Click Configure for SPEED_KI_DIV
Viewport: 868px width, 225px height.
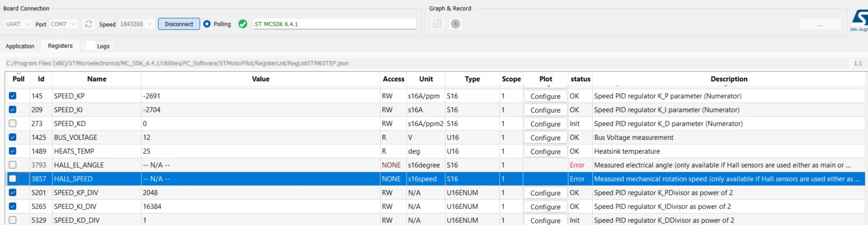(545, 207)
